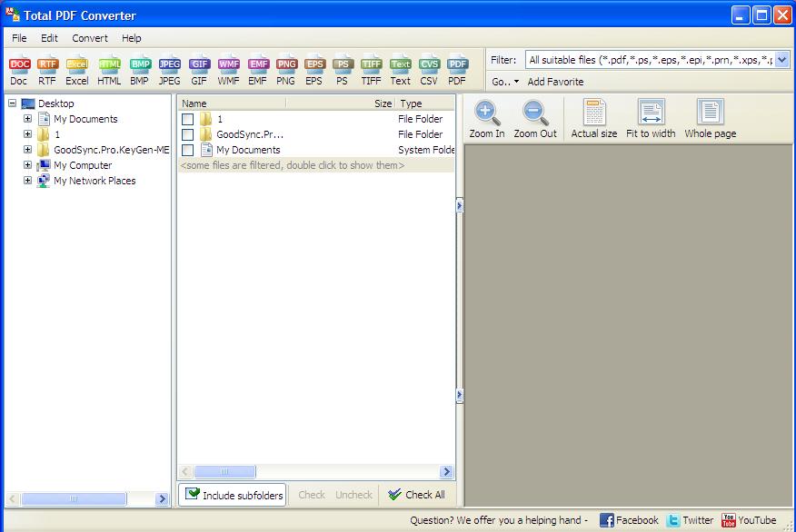The height and width of the screenshot is (532, 796).
Task: Click file list horizontal scrollbar thumb
Action: (x=224, y=472)
